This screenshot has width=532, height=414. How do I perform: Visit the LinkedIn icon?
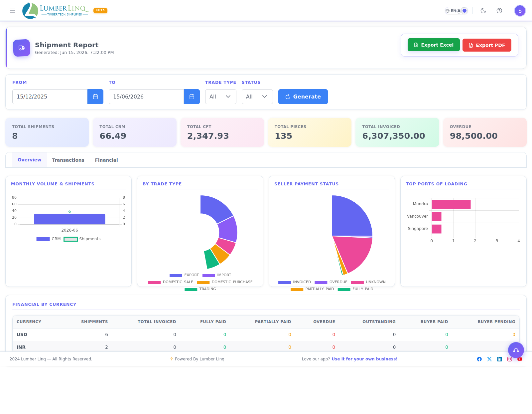[x=499, y=359]
